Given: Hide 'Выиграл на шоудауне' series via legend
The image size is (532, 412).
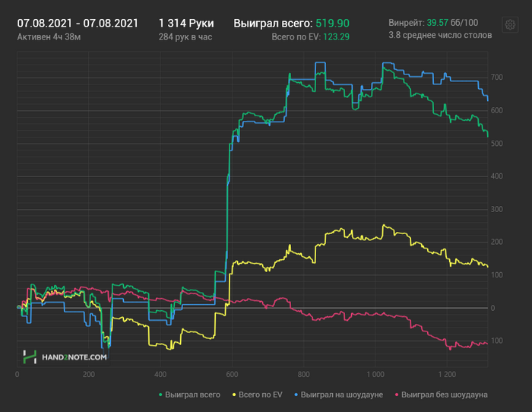Looking at the screenshot, I should click(x=341, y=395).
